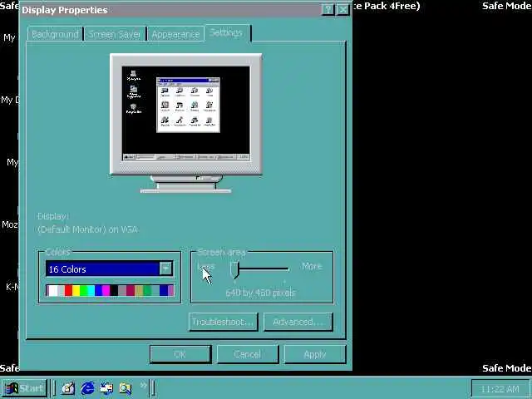This screenshot has height=399, width=532.
Task: Switch to the Background tab
Action: [x=55, y=34]
